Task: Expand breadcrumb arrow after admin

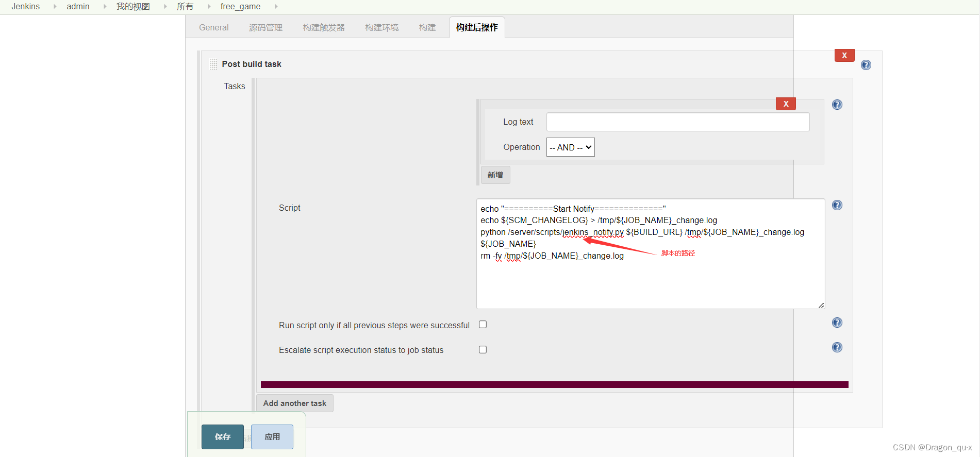Action: click(x=105, y=7)
